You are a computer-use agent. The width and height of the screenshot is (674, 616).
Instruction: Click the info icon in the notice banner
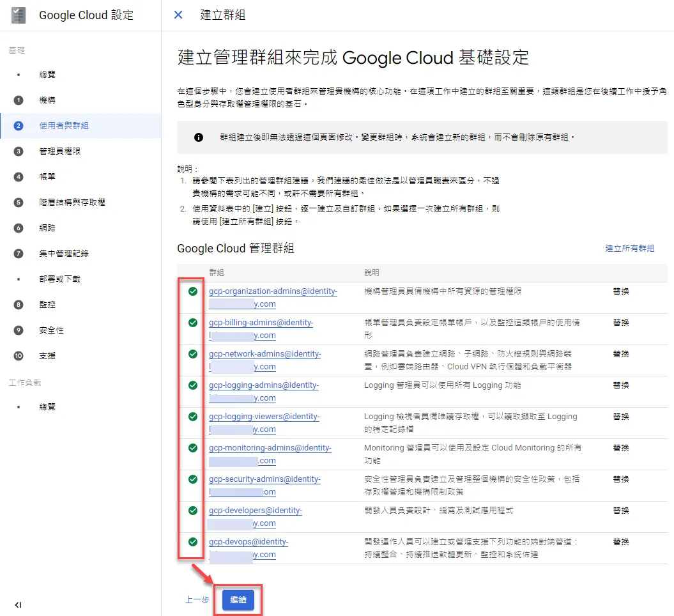point(199,137)
